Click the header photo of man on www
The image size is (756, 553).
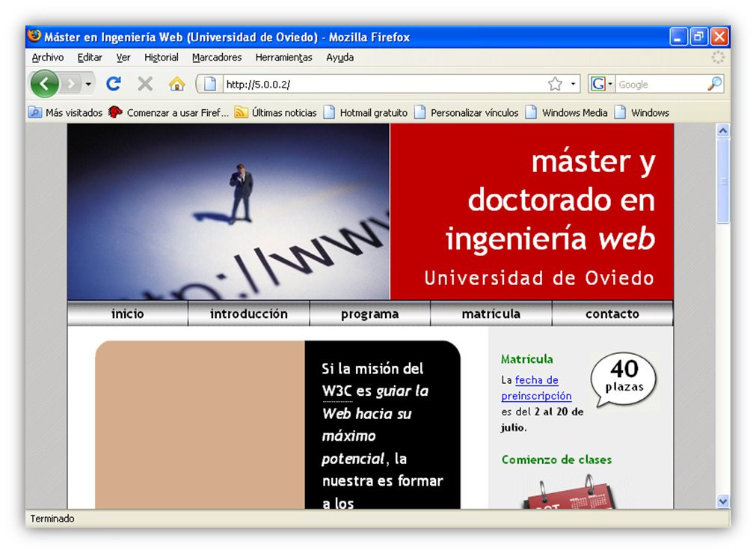tap(228, 211)
